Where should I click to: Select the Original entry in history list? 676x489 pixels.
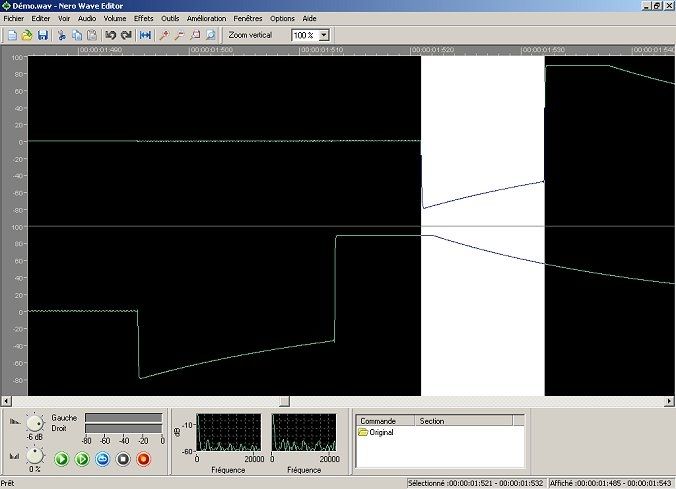point(376,432)
